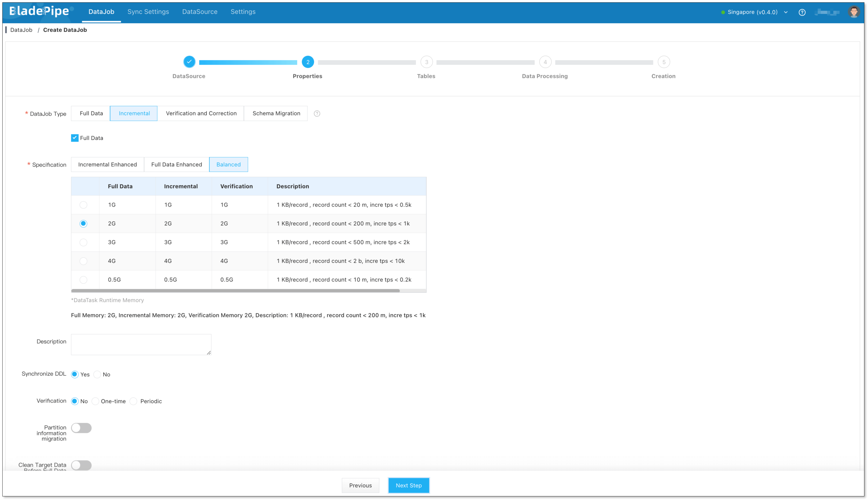
Task: Click step 4 Data Processing circle
Action: 545,62
